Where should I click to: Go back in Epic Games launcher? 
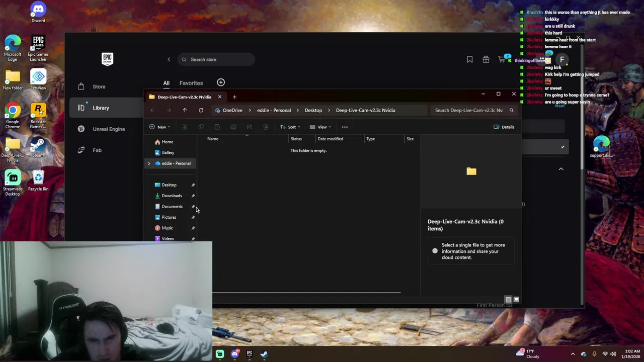(x=169, y=59)
